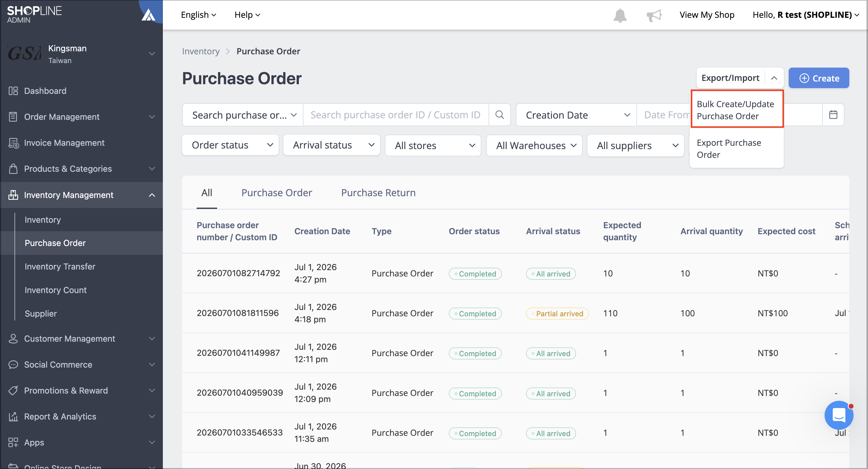This screenshot has width=868, height=469.
Task: Open the All suppliers filter
Action: 635,145
